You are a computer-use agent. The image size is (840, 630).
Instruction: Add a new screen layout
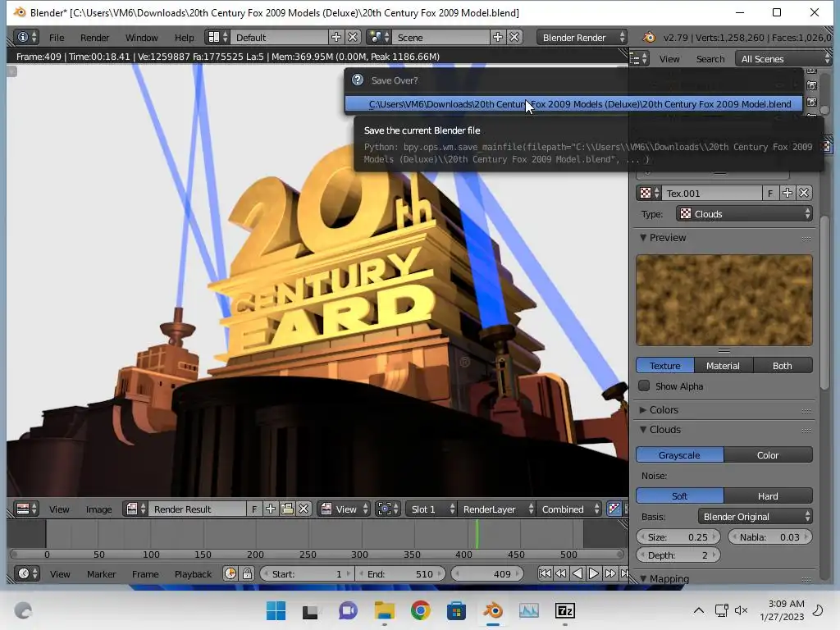coord(336,37)
